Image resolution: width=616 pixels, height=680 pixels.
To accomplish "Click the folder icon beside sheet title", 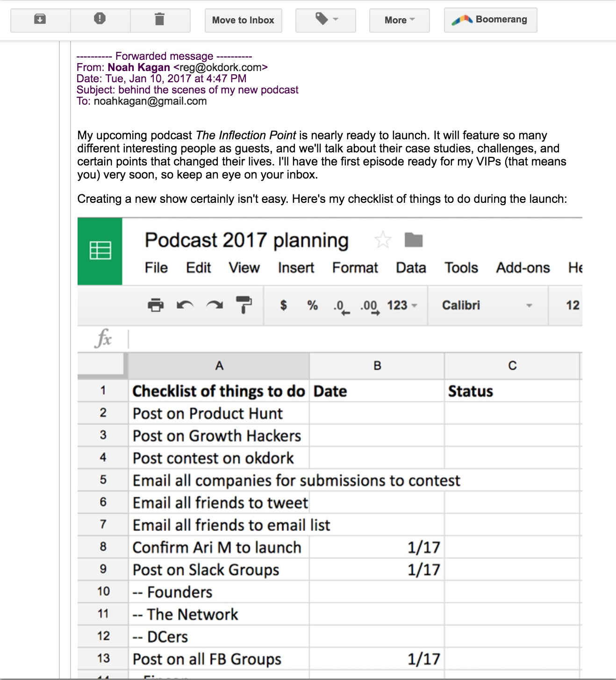I will point(413,240).
